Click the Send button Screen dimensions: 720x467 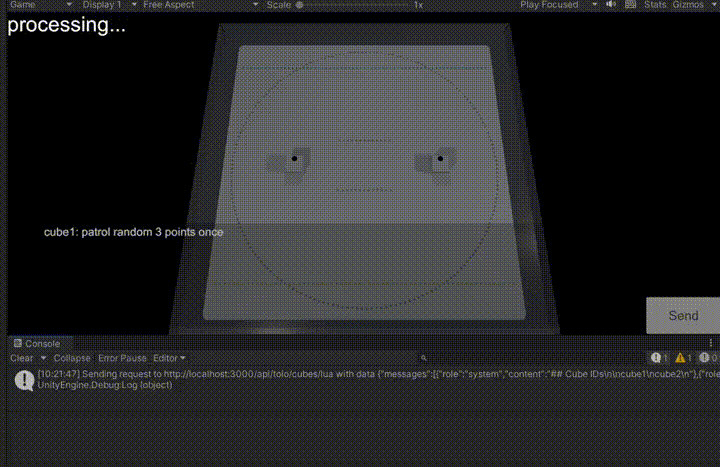click(x=683, y=315)
